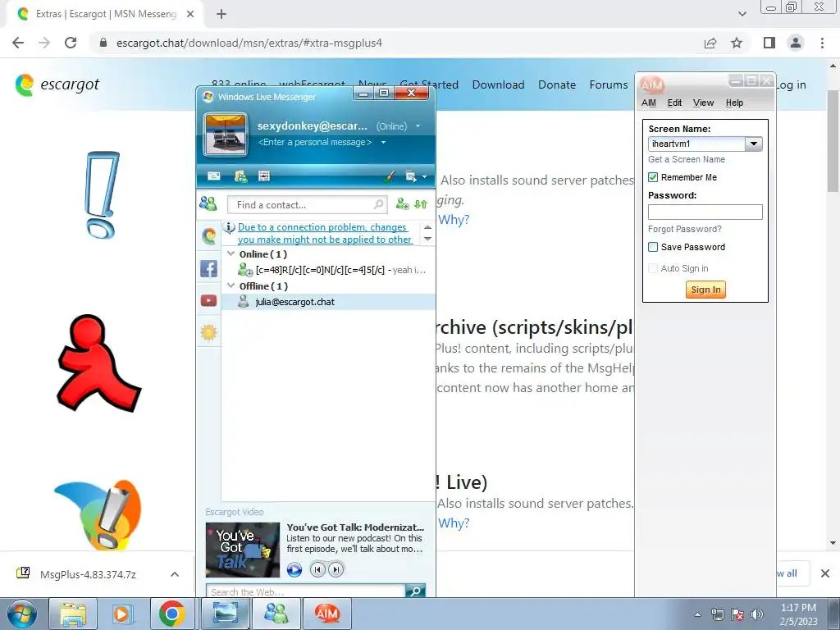
Task: Reload the escargot.chat page
Action: pos(71,43)
